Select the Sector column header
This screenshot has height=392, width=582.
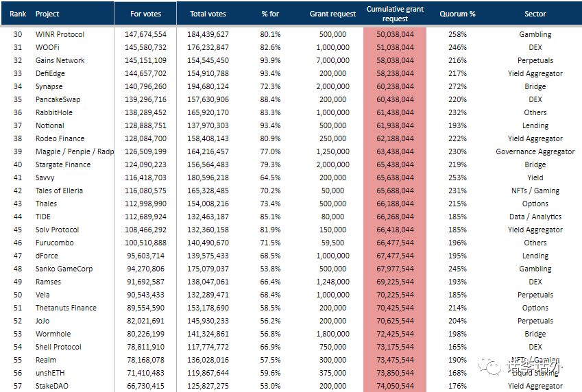click(x=535, y=14)
